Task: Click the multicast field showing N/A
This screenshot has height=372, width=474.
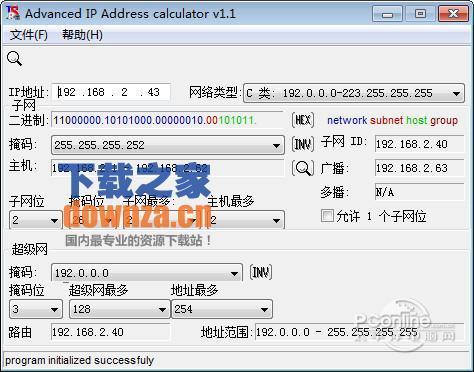Action: [419, 192]
